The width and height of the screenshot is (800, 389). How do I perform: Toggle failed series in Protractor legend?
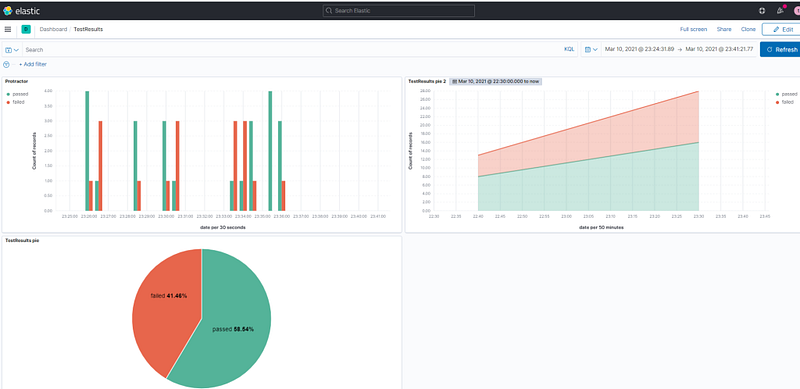click(16, 102)
